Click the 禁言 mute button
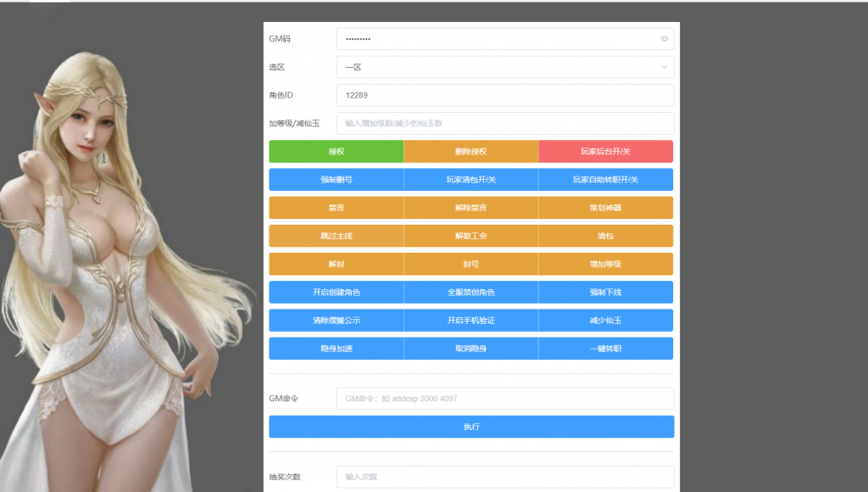 [x=336, y=207]
